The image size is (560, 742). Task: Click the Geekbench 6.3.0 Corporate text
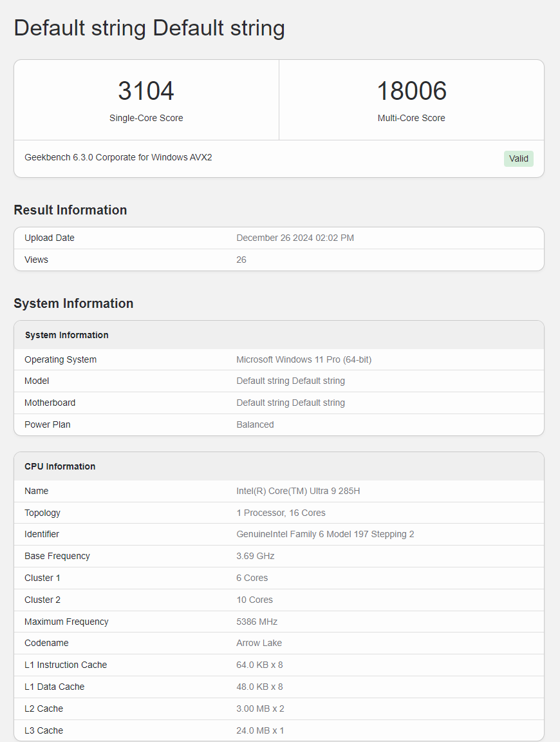(118, 157)
